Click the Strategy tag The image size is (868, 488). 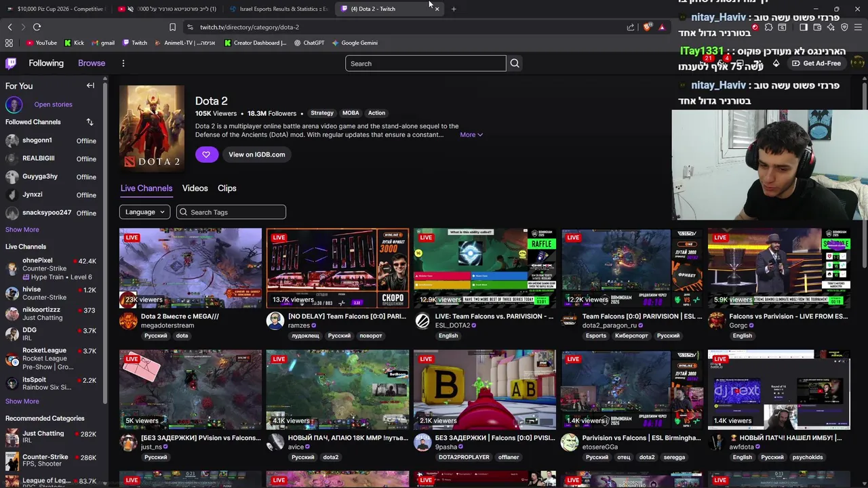pyautogui.click(x=322, y=113)
